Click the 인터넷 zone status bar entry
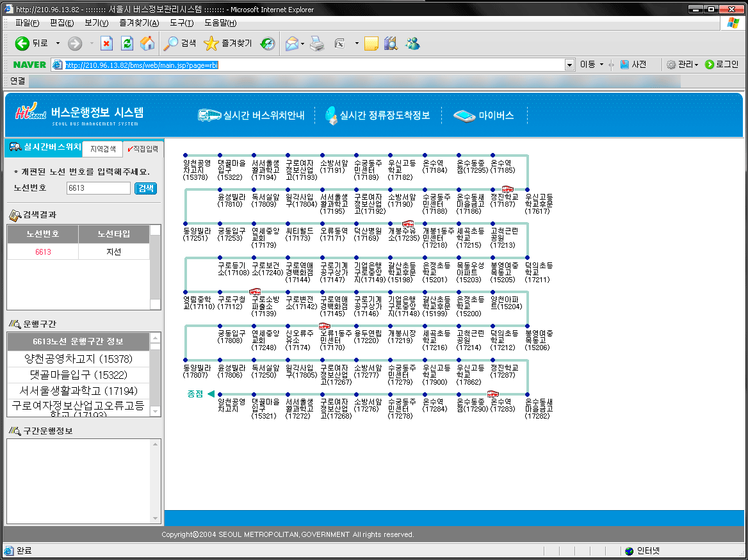The width and height of the screenshot is (748, 560). (x=642, y=551)
